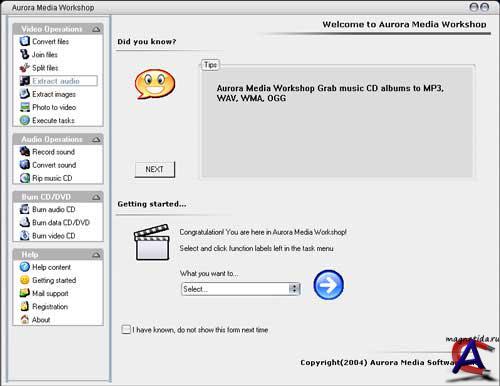This screenshot has width=500, height=386.
Task: Click the blue arrow go button
Action: [x=328, y=285]
